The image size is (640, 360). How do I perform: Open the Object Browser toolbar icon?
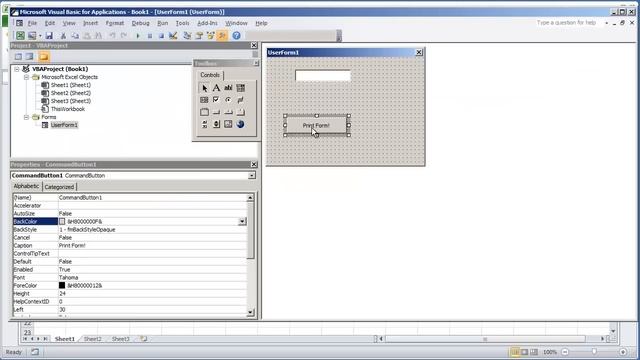[x=211, y=36]
